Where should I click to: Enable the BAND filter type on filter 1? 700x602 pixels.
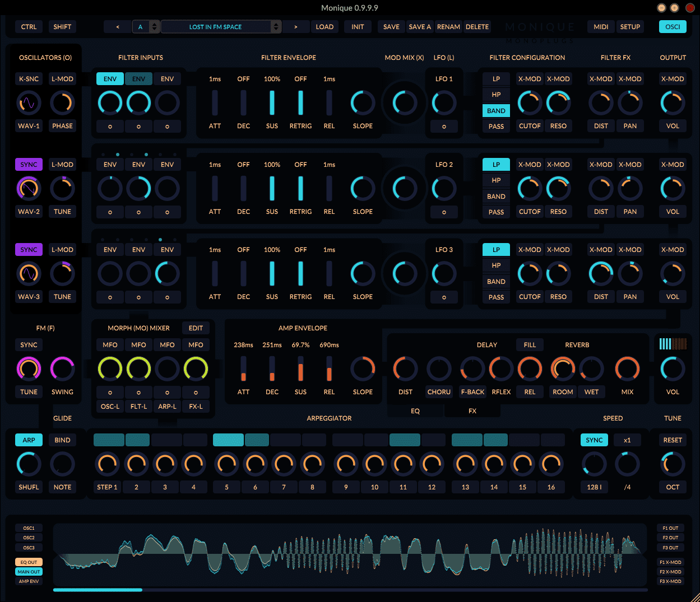coord(496,111)
